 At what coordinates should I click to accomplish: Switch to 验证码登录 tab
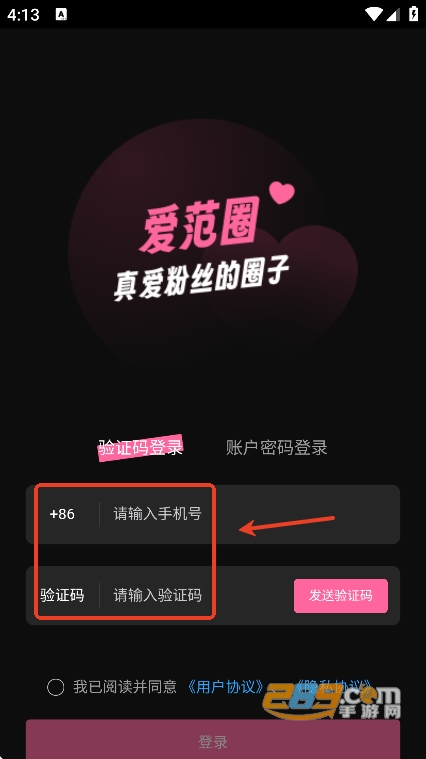[140, 447]
